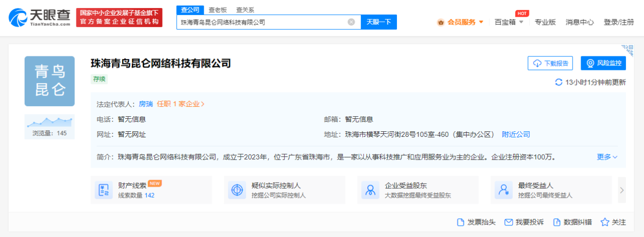644x237 pixels.
Task: Click the risk monitoring eye icon
Action: coord(590,63)
